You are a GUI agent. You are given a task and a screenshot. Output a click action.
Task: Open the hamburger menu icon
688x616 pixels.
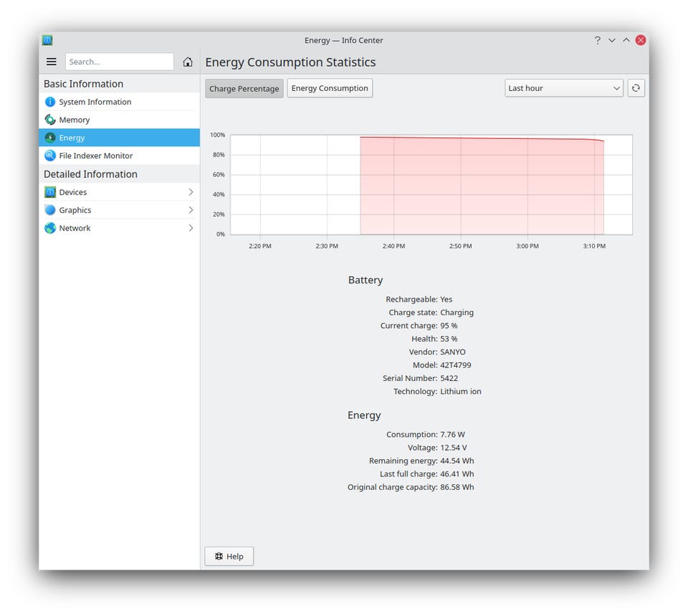tap(52, 62)
